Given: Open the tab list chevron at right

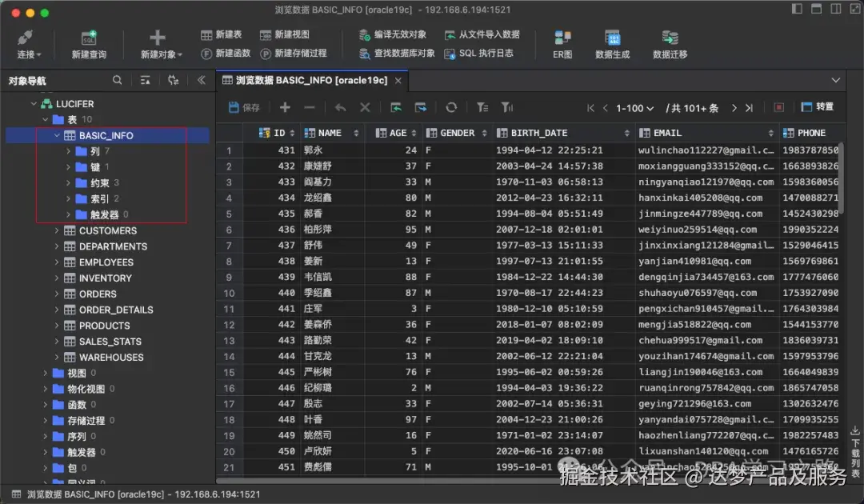Looking at the screenshot, I should click(836, 81).
